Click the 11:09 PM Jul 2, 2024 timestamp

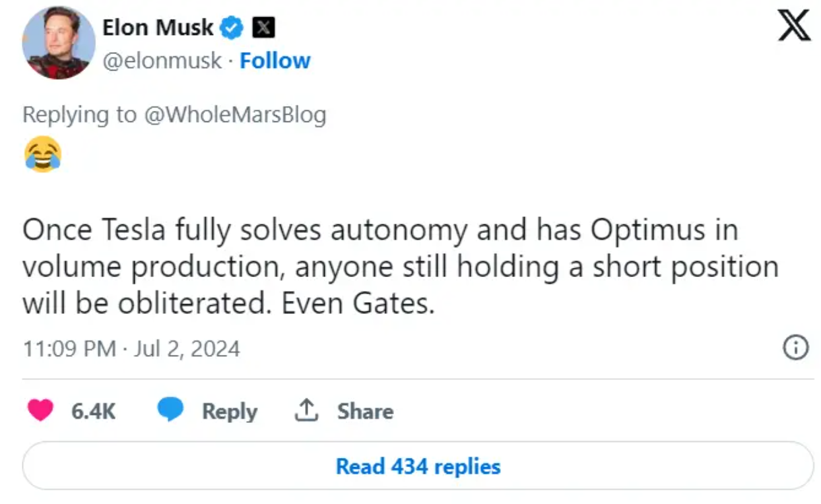[131, 348]
